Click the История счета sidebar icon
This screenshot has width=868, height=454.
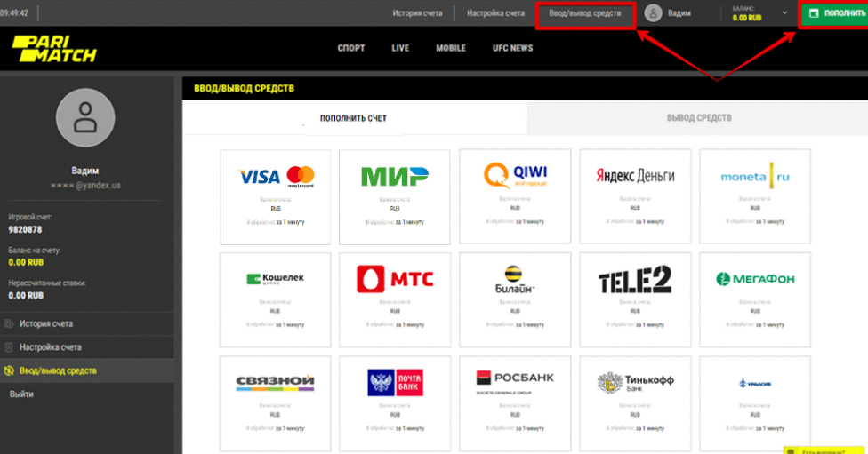[x=9, y=323]
